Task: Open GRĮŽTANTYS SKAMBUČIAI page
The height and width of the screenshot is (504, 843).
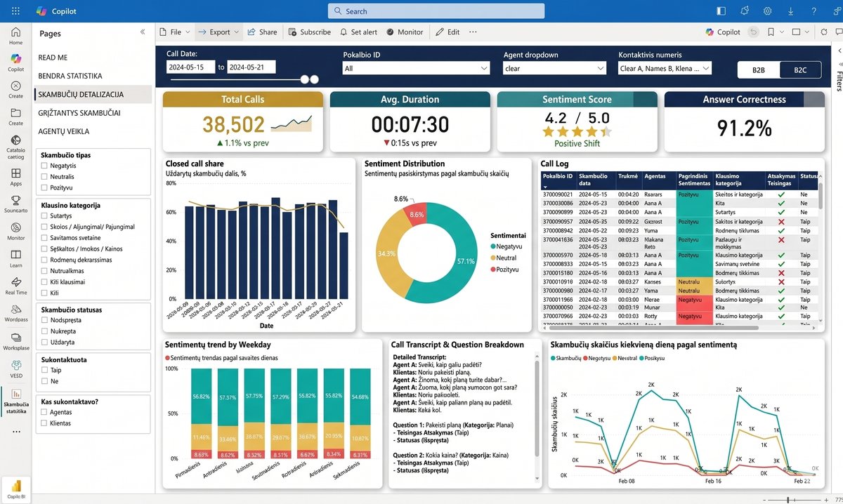Action: (x=79, y=112)
